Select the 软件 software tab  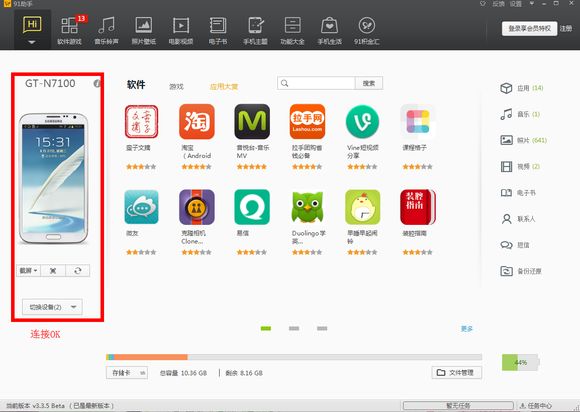tap(136, 85)
